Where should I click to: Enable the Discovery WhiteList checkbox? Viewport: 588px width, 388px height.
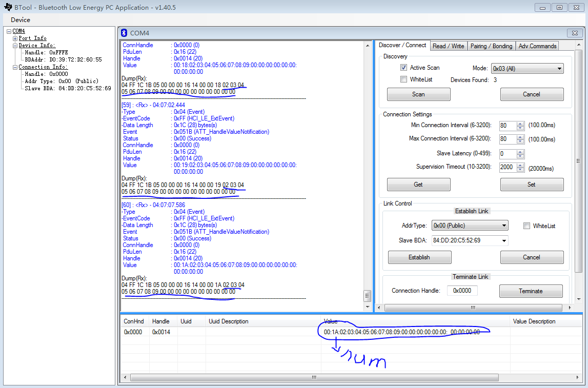(403, 79)
